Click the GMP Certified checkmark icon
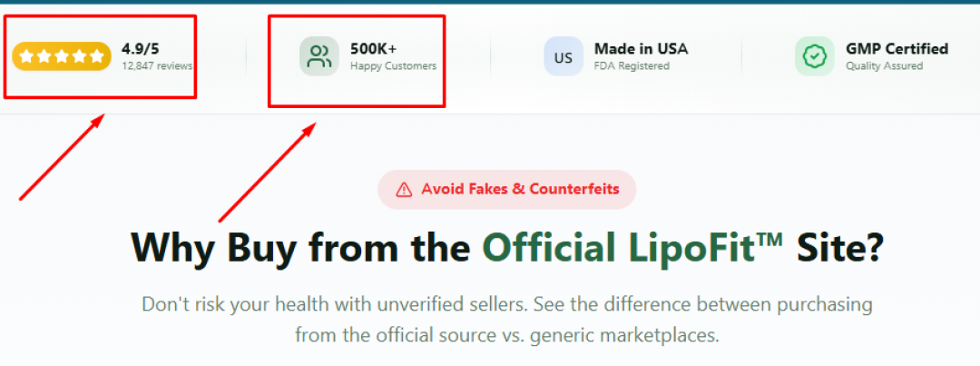Image resolution: width=980 pixels, height=366 pixels. click(x=814, y=56)
